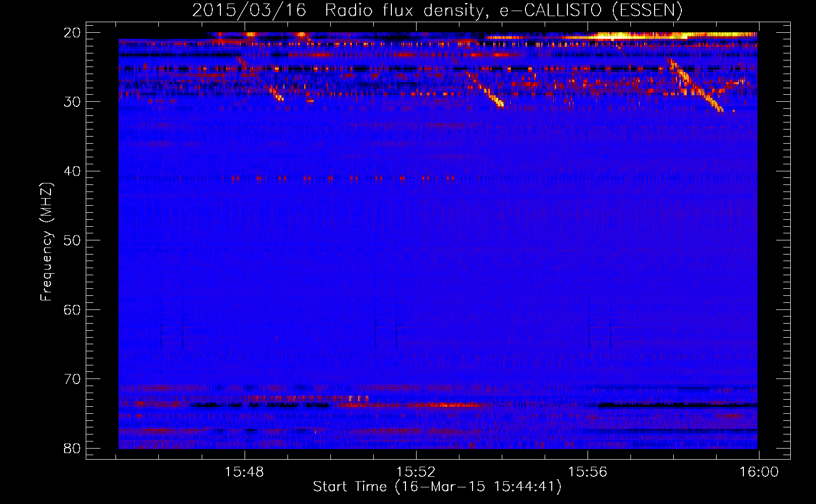Click the 50 frequency tick label
Viewport: 816px width, 504px height.
tap(72, 240)
